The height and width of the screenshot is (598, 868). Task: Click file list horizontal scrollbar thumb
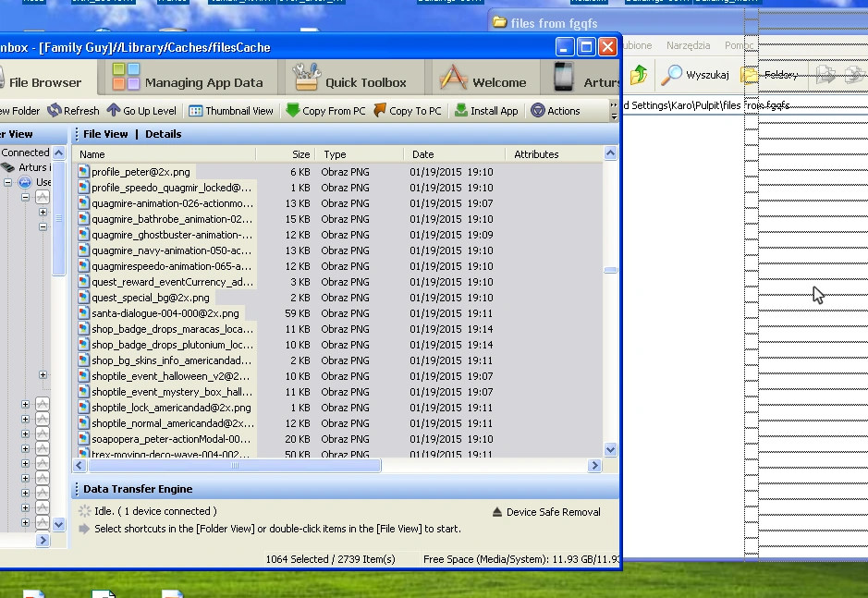pyautogui.click(x=235, y=466)
